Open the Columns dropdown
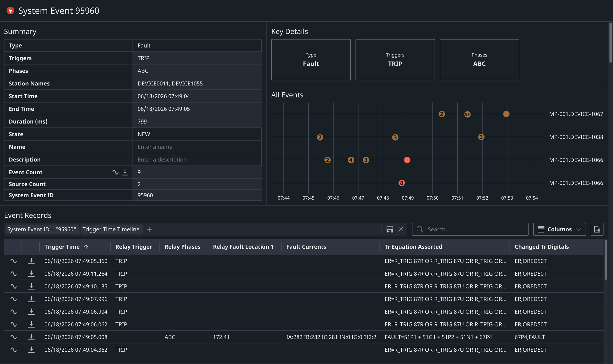The width and height of the screenshot is (613, 364). tap(559, 229)
